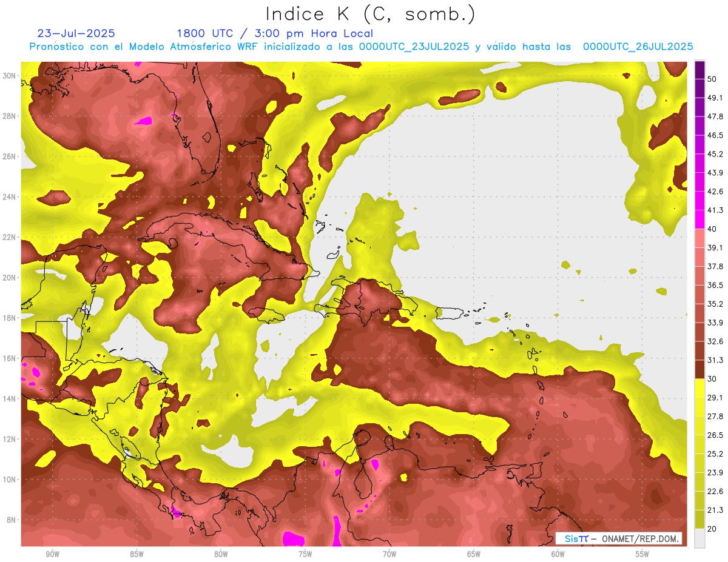Click the colorbar value '30'
The image size is (728, 562).
click(x=713, y=379)
